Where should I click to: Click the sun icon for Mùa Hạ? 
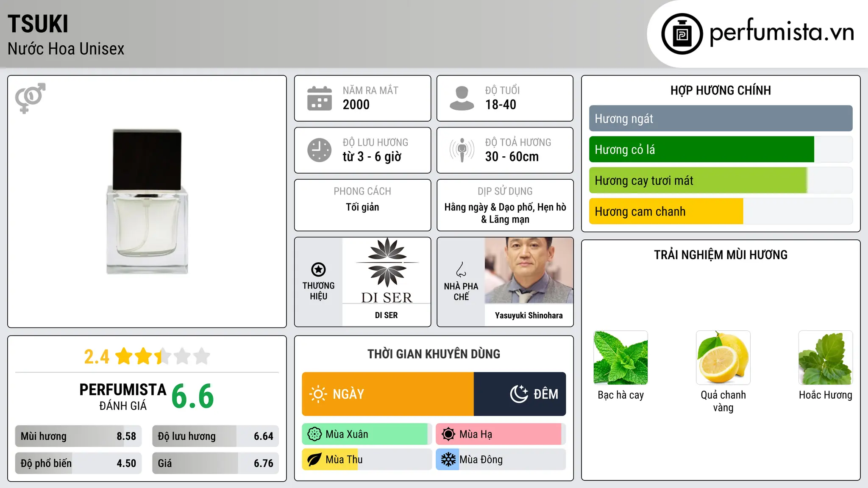pos(448,434)
